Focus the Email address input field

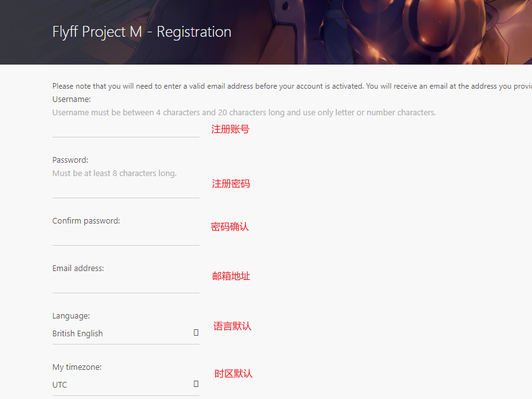125,284
